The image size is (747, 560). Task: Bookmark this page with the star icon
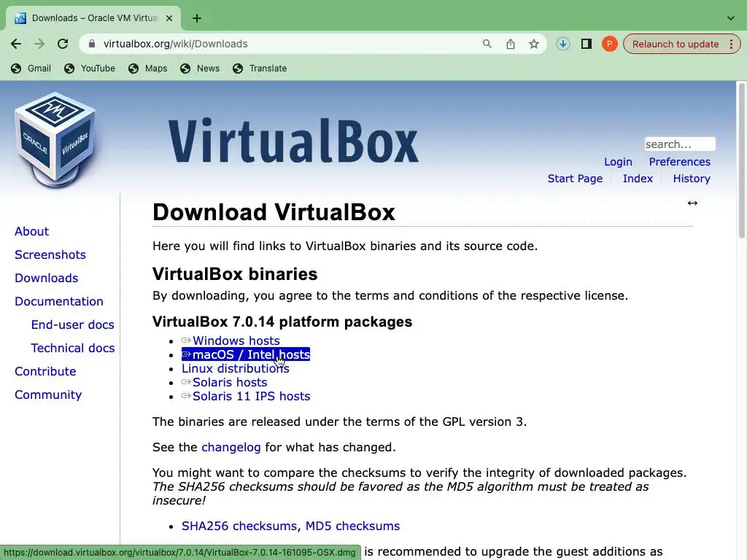(x=533, y=44)
